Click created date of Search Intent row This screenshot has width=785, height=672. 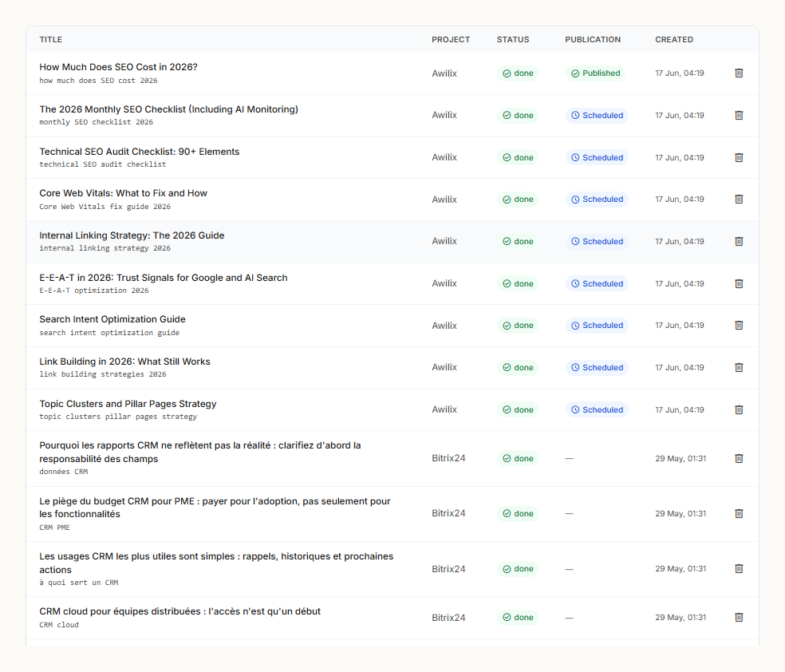coord(680,326)
